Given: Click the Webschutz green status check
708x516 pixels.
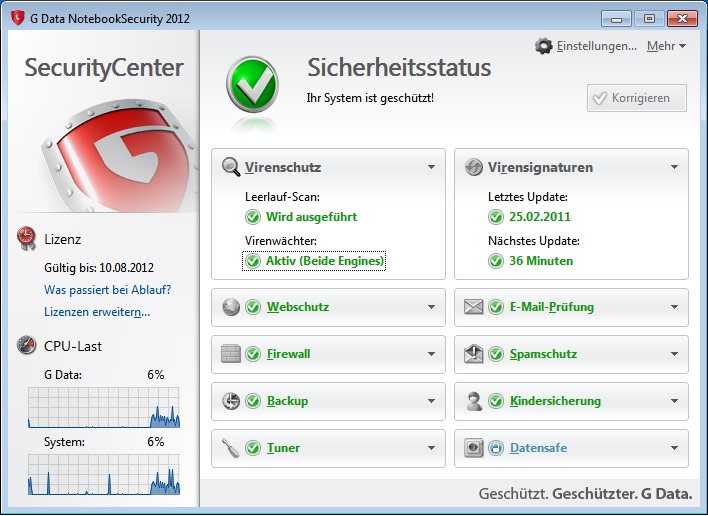Looking at the screenshot, I should [253, 307].
